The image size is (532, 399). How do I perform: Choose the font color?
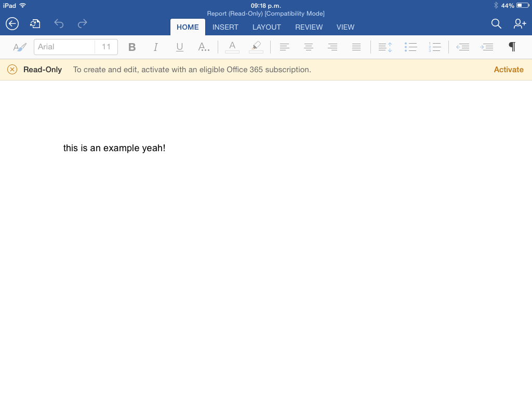pos(232,47)
